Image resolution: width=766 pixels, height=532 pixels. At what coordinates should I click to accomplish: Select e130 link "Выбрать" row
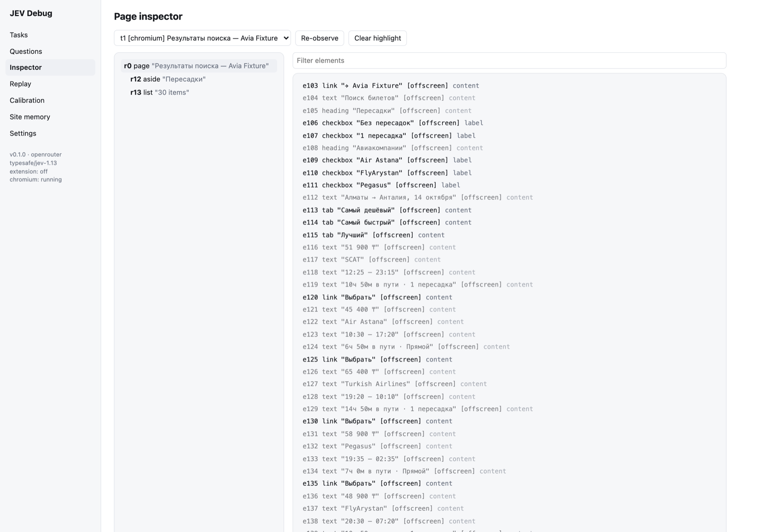tap(509, 421)
